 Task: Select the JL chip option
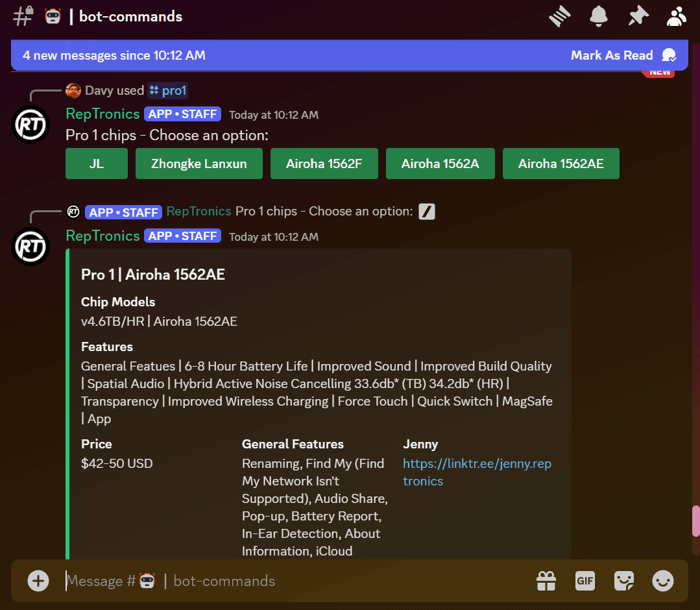coord(97,164)
